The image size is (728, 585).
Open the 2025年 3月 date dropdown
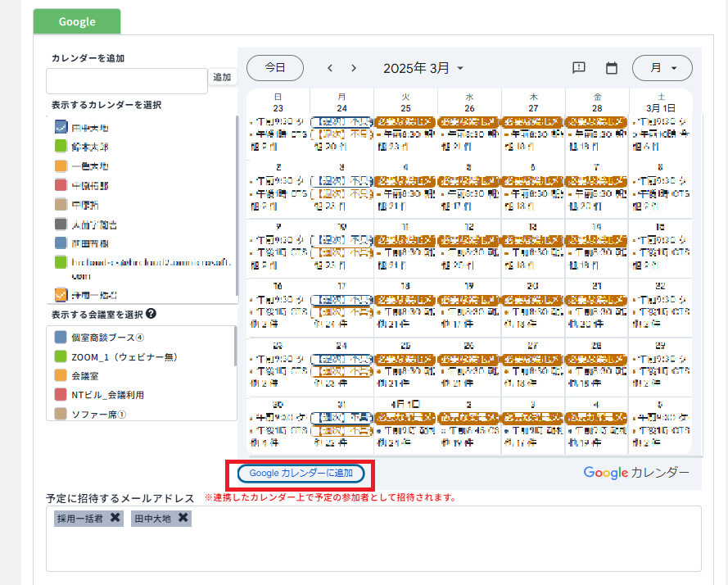[x=423, y=68]
